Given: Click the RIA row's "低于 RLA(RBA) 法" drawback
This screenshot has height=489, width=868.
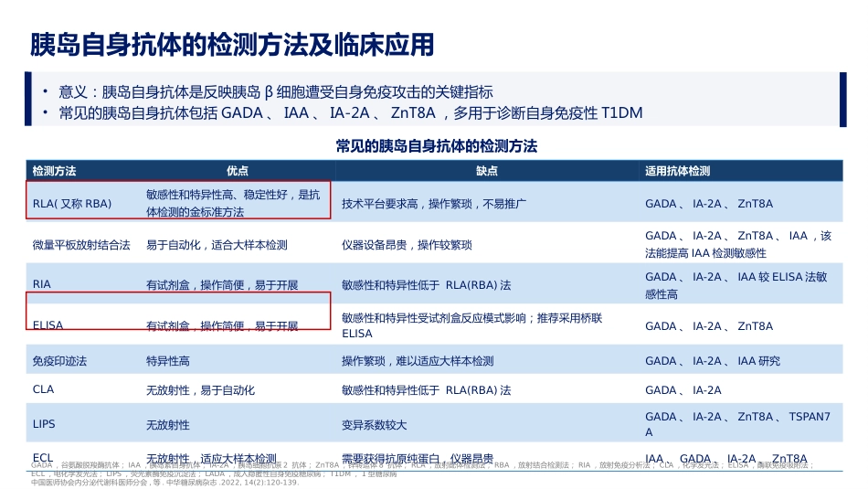Looking at the screenshot, I should pyautogui.click(x=426, y=284).
